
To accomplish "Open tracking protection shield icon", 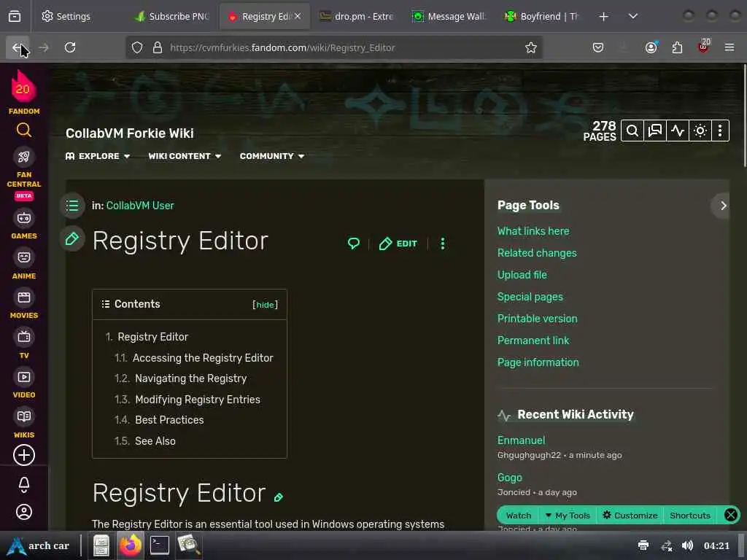I will pos(137,47).
